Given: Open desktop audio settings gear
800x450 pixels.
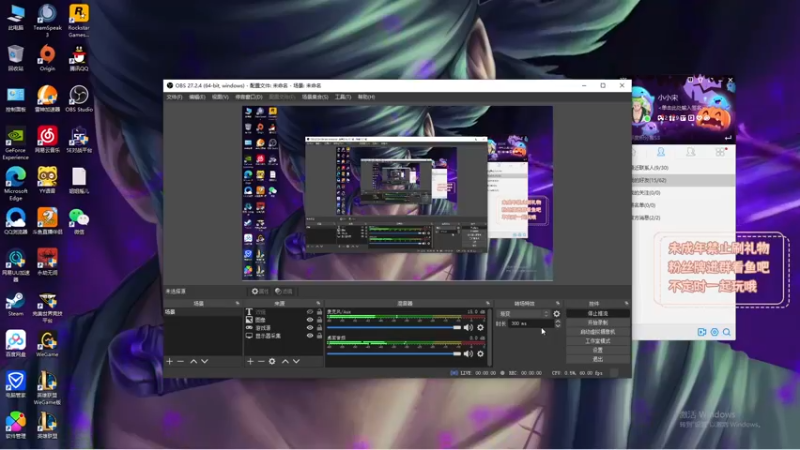Looking at the screenshot, I should [x=480, y=354].
